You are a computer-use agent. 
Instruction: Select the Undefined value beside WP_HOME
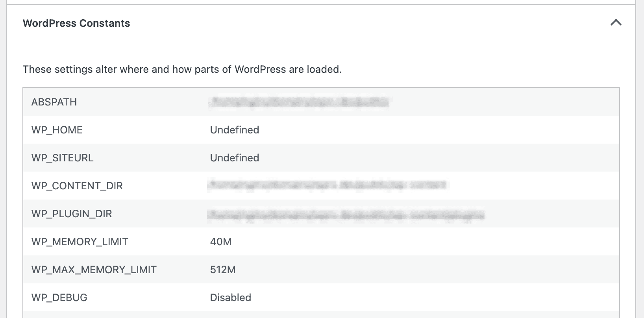[x=235, y=129]
